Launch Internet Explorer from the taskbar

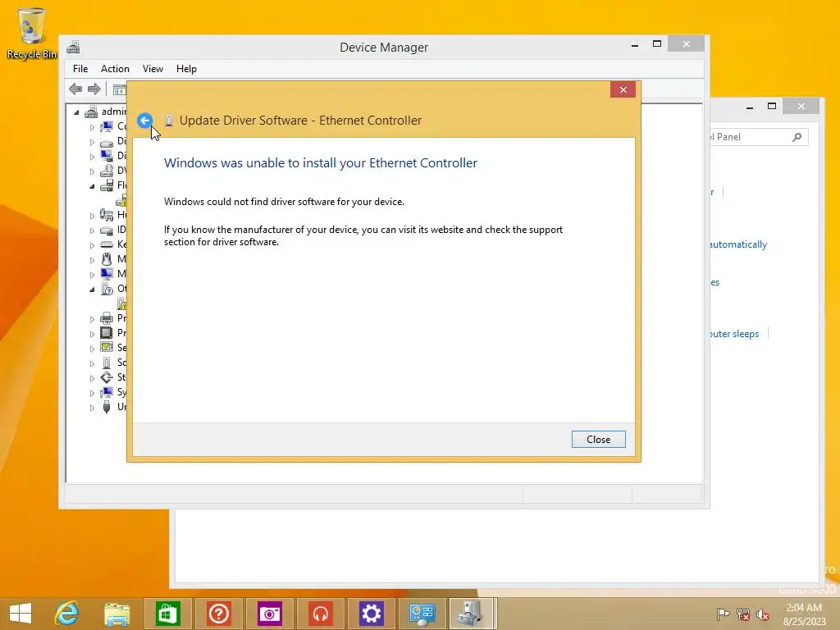coord(67,614)
